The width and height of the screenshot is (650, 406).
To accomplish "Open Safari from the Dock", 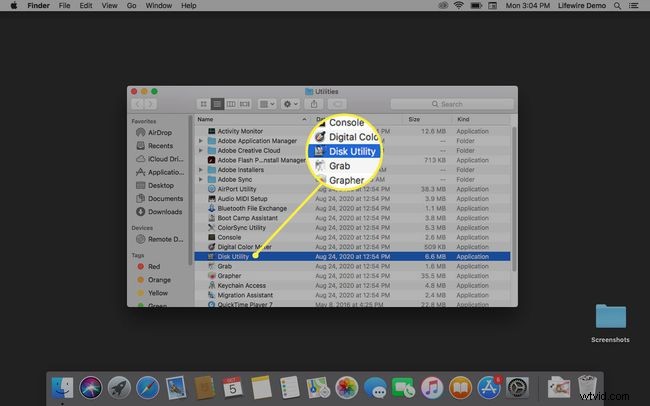I will (x=147, y=388).
